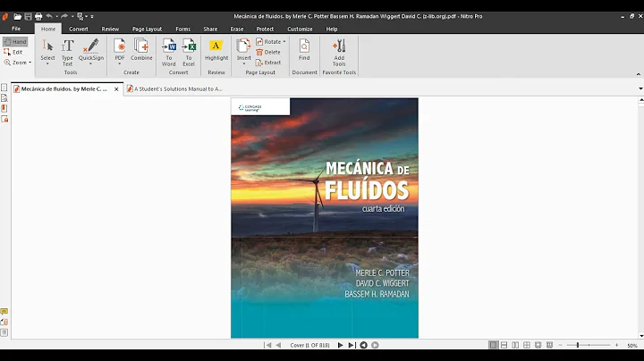644x361 pixels.
Task: Enable continuous page view
Action: pos(504,346)
